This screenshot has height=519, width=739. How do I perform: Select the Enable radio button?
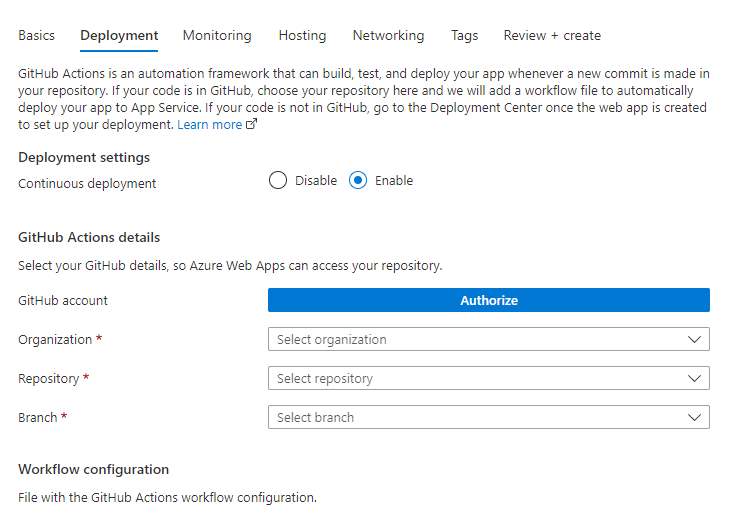(358, 181)
